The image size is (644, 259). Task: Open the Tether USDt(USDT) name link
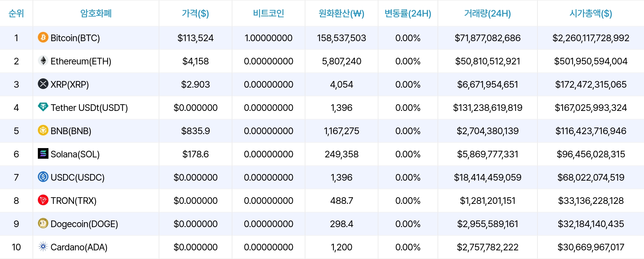[89, 108]
